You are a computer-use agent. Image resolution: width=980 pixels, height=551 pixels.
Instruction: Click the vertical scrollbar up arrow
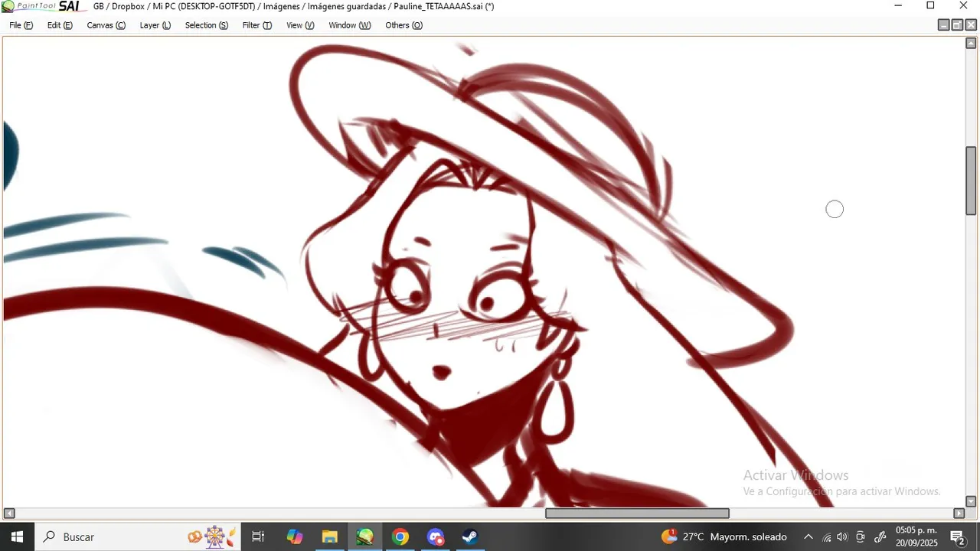(x=971, y=43)
